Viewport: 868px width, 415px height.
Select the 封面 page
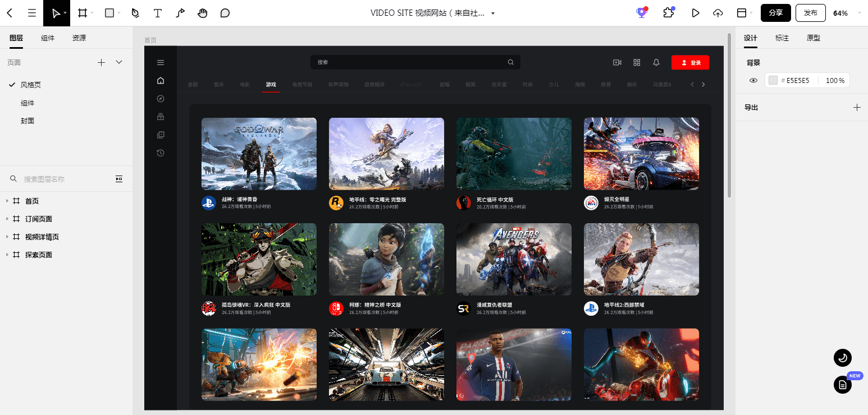point(28,121)
